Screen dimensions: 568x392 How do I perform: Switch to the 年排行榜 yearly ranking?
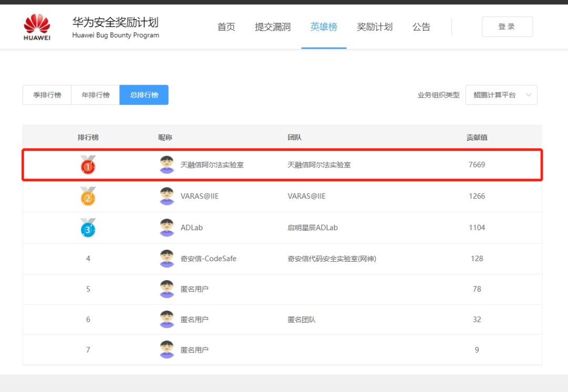point(96,95)
